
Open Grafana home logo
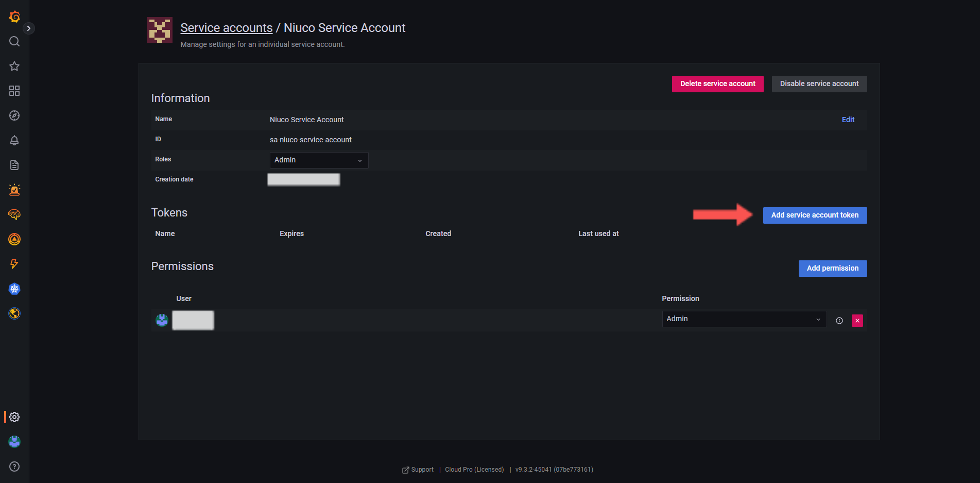coord(14,16)
